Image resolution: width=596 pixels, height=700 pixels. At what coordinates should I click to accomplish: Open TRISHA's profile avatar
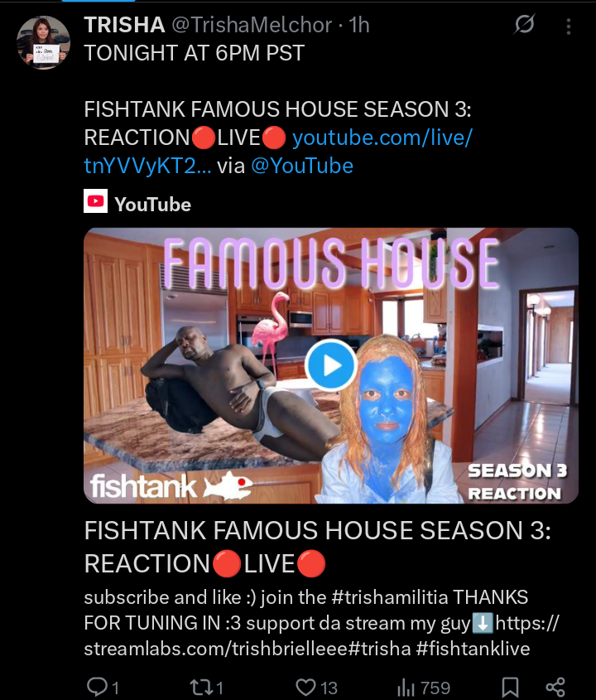43,42
